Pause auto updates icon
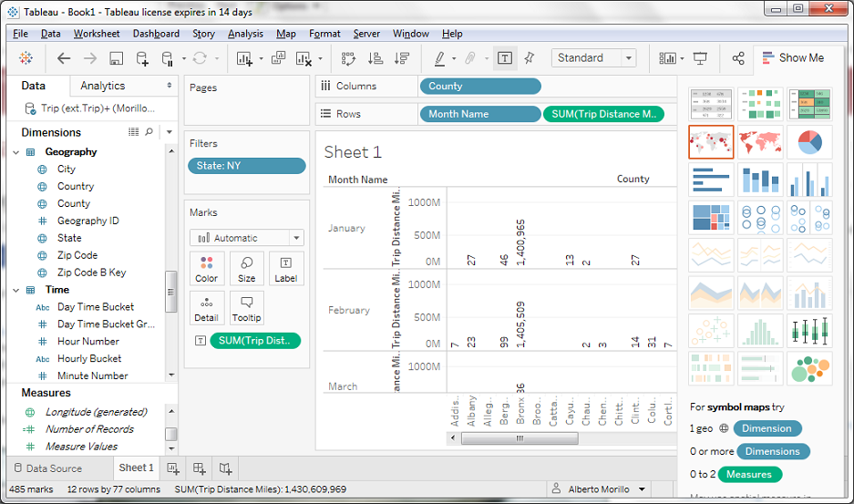Image resolution: width=854 pixels, height=504 pixels. [168, 58]
